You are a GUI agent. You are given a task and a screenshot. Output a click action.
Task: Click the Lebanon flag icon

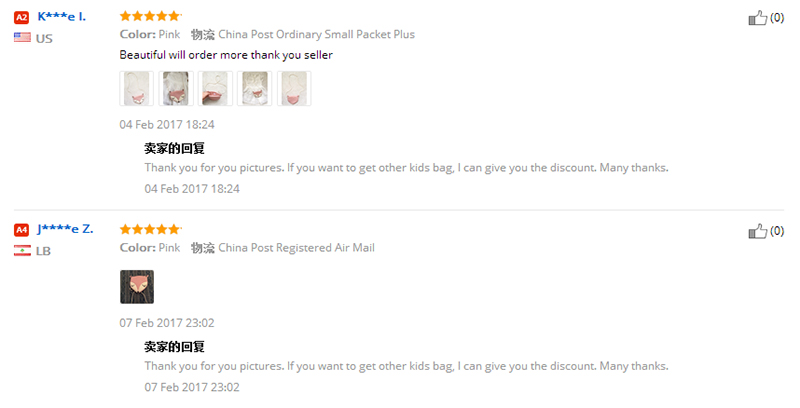click(x=21, y=250)
